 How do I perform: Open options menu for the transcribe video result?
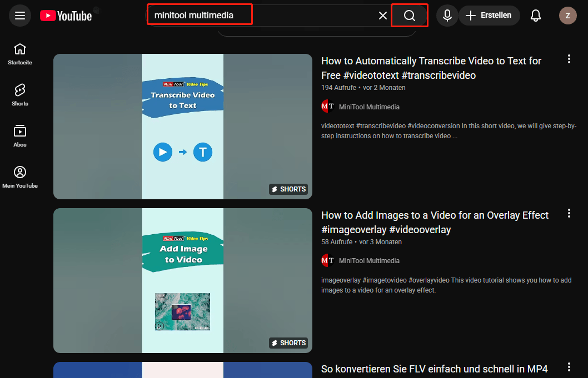point(569,59)
